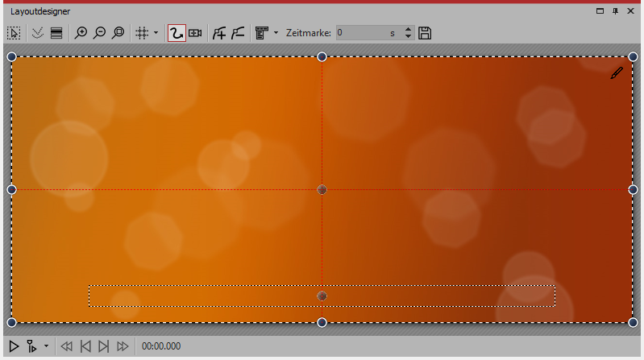Click the Zeitmarke time input field
Image resolution: width=644 pixels, height=360 pixels.
tap(361, 33)
